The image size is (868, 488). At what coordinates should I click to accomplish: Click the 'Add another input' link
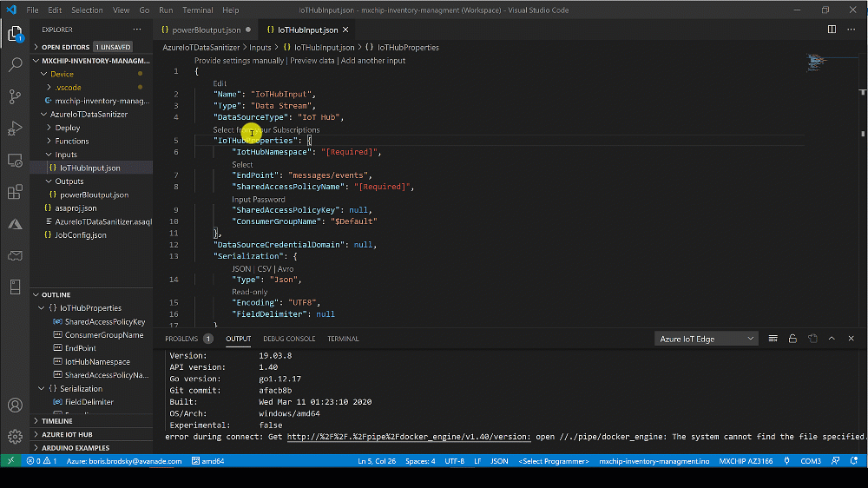[373, 61]
